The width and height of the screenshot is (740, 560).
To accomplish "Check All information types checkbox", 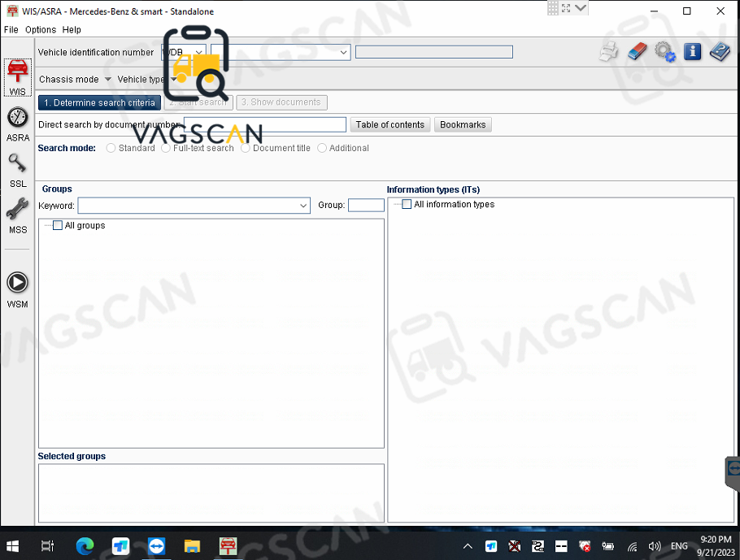I will (407, 204).
